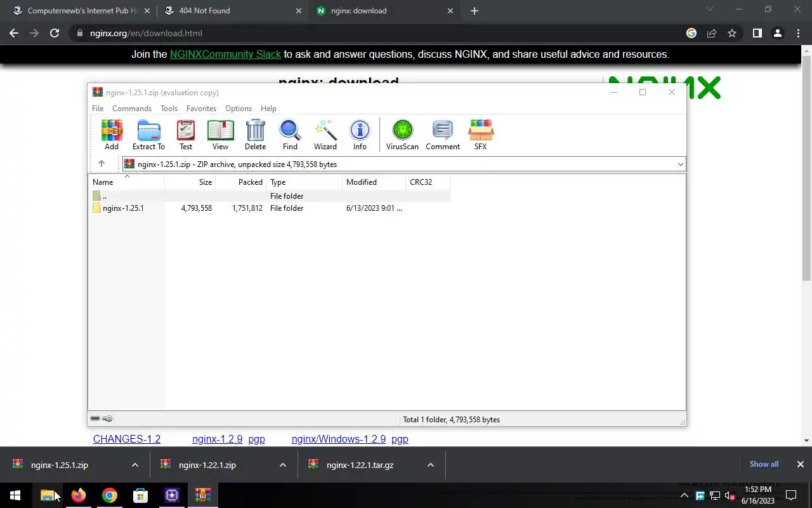
Task: Click Chrome icon in taskbar
Action: (x=110, y=495)
